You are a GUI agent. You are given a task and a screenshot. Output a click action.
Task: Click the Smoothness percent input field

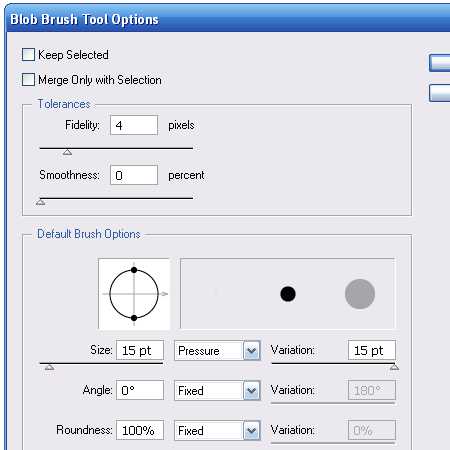[134, 175]
